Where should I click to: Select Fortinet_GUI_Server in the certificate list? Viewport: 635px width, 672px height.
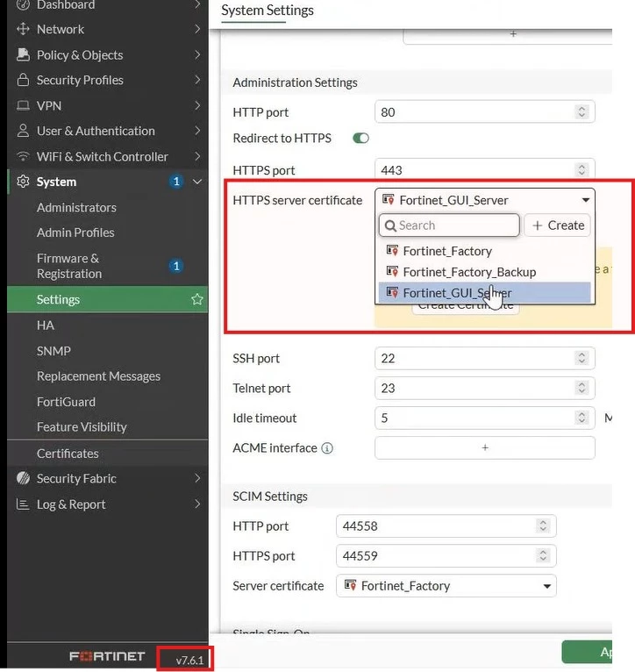click(485, 293)
